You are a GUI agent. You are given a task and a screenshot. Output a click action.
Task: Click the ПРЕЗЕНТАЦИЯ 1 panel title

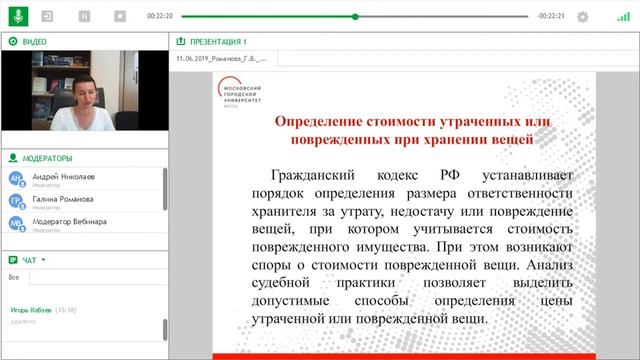pyautogui.click(x=218, y=42)
